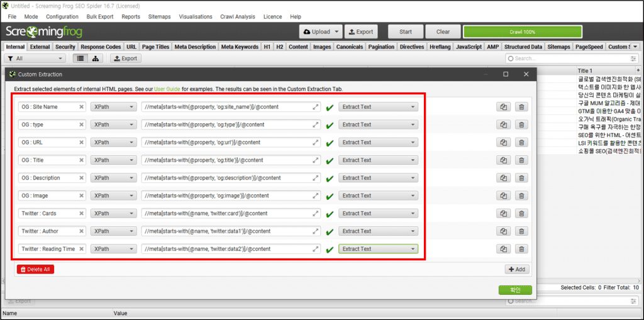Click the top toolbar Export button
644x320 pixels.
[360, 31]
